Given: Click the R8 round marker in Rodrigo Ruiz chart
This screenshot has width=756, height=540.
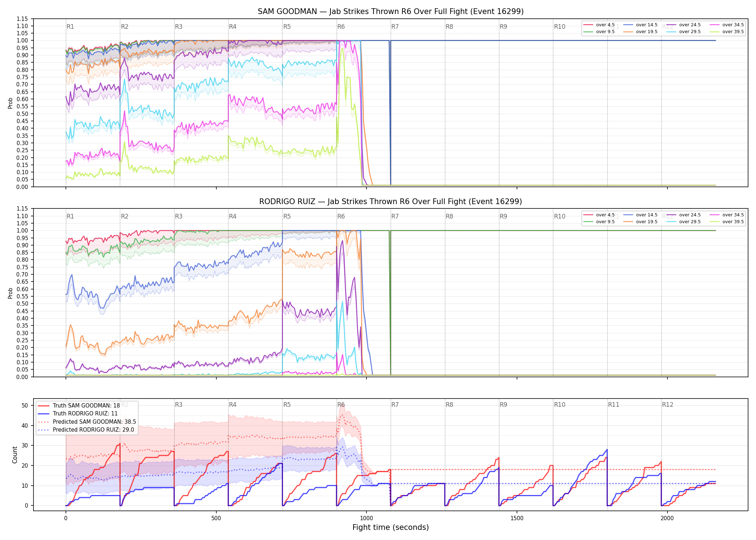Looking at the screenshot, I should pyautogui.click(x=449, y=216).
